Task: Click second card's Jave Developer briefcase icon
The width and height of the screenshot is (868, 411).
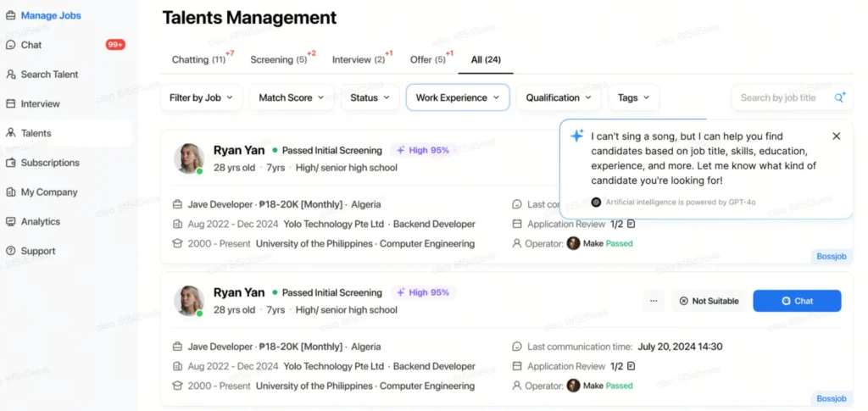Action: tap(177, 347)
